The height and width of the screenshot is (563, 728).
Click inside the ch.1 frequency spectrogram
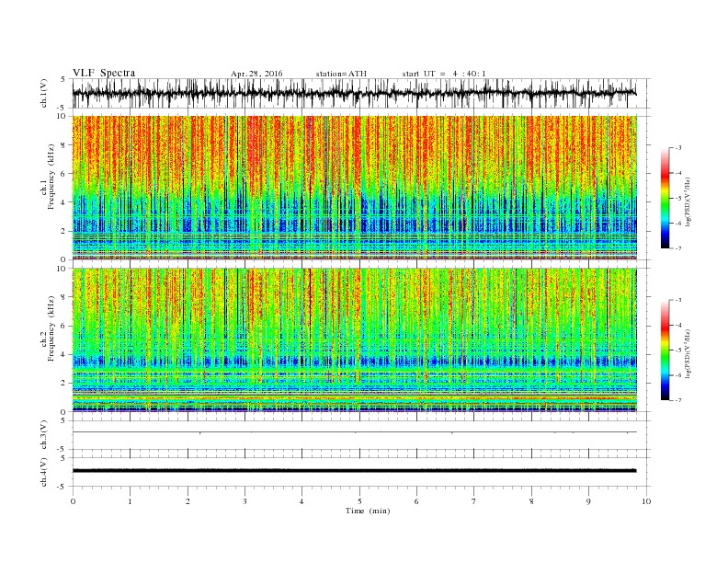pos(355,188)
